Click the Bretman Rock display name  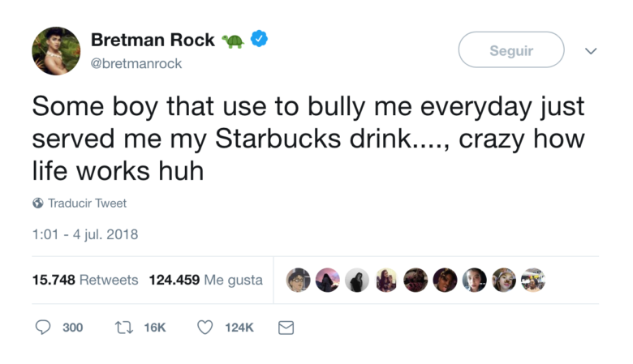coord(153,40)
